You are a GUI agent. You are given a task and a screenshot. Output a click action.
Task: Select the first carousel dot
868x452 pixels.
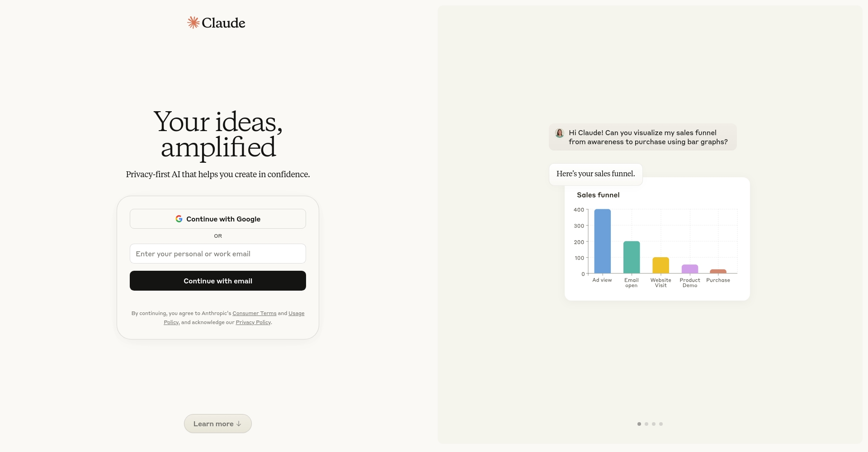coord(639,424)
